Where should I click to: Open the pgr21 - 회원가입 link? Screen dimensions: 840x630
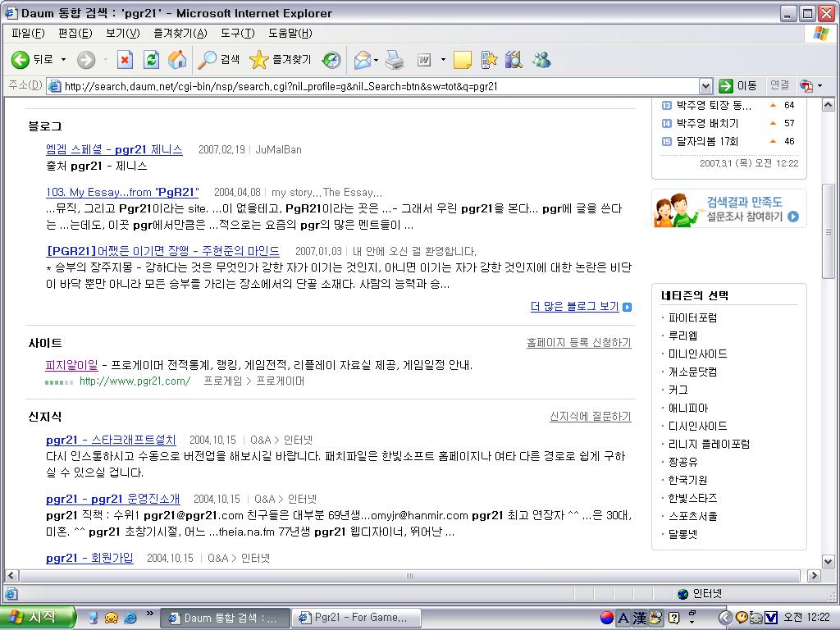click(89, 558)
